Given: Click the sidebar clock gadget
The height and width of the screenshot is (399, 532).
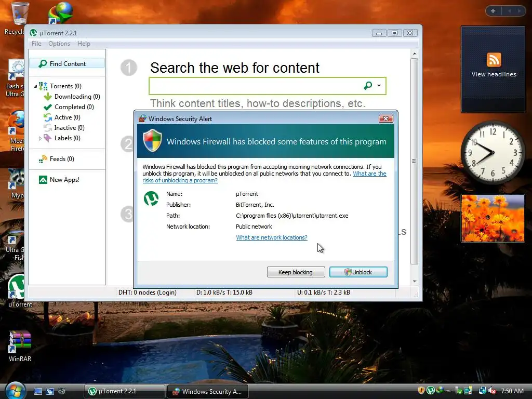Looking at the screenshot, I should click(493, 152).
